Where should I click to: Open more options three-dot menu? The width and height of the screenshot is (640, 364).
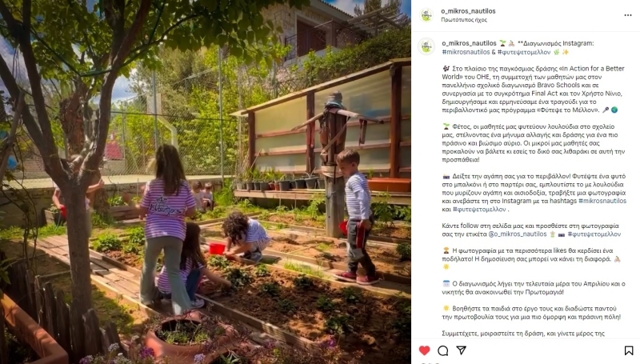tap(628, 15)
